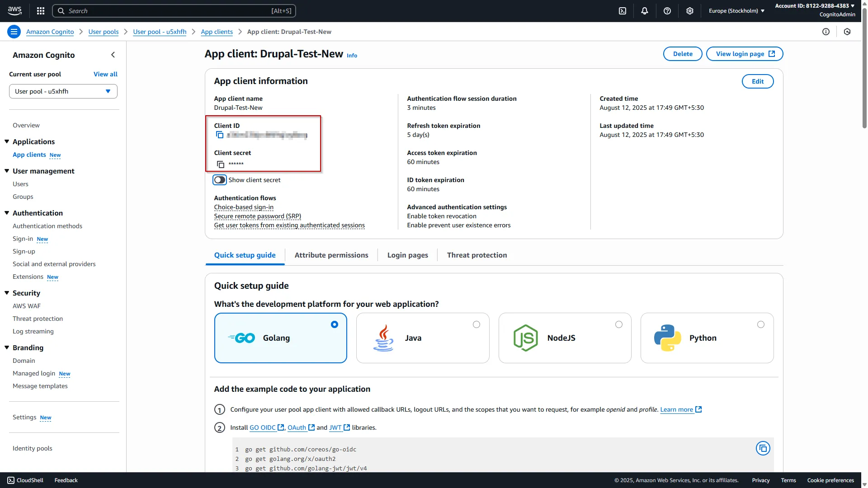This screenshot has height=488, width=868.
Task: Click the Learn more link
Action: [677, 409]
